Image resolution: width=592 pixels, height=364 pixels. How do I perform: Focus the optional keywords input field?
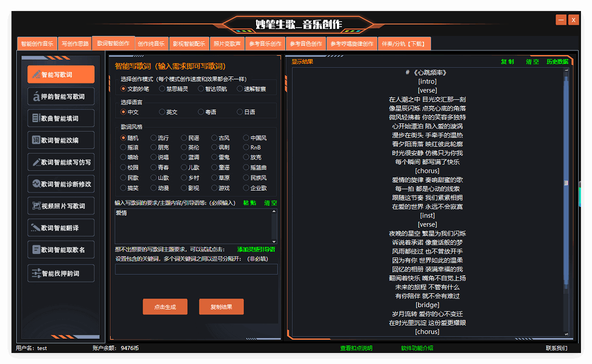(196, 269)
